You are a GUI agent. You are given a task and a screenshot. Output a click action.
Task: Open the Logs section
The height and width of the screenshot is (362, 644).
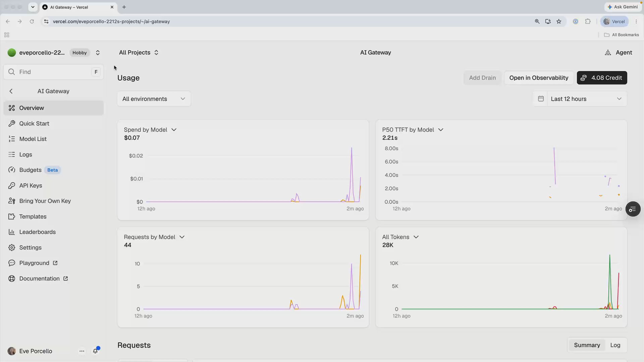(54, 155)
